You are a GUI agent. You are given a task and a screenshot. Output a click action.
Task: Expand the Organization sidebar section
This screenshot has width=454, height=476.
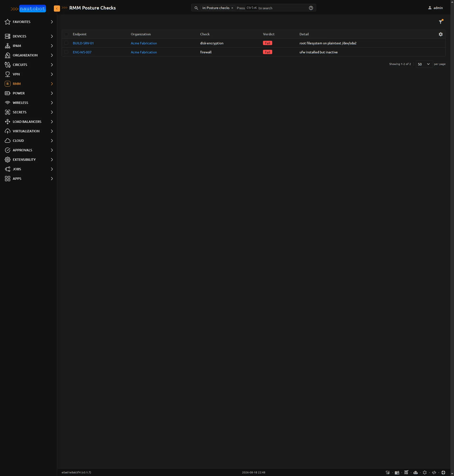tap(28, 55)
